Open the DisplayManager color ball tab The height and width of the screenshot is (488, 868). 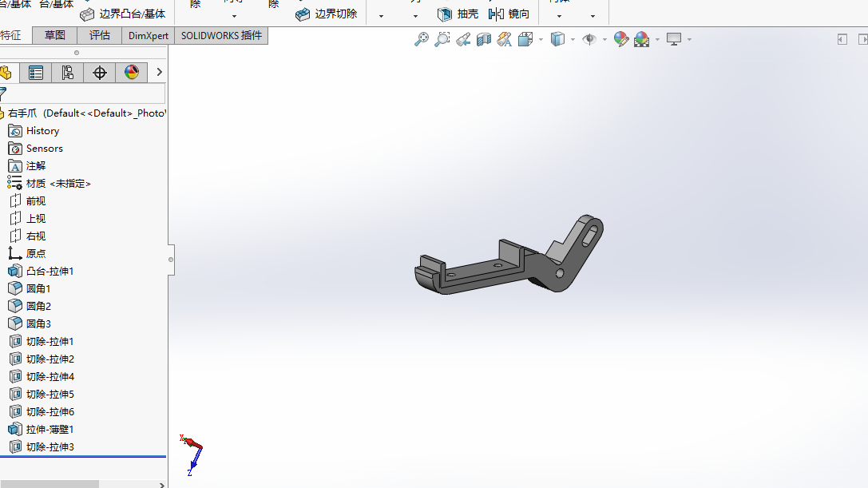point(132,73)
